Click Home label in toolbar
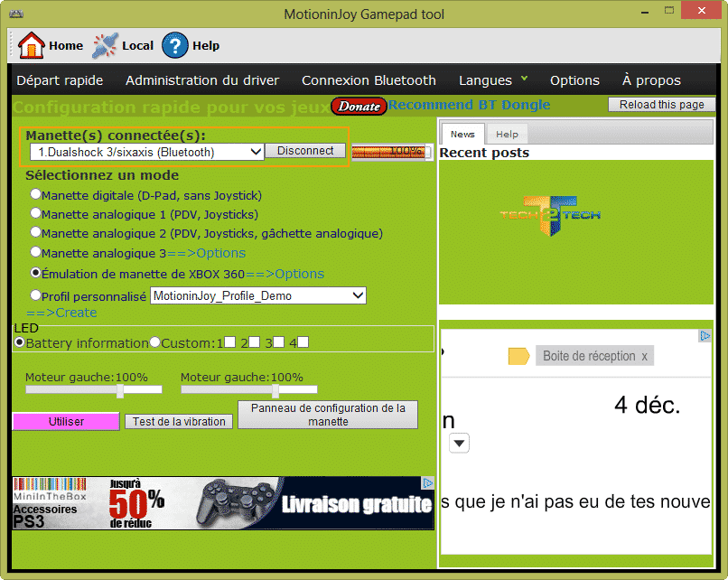 tap(66, 45)
